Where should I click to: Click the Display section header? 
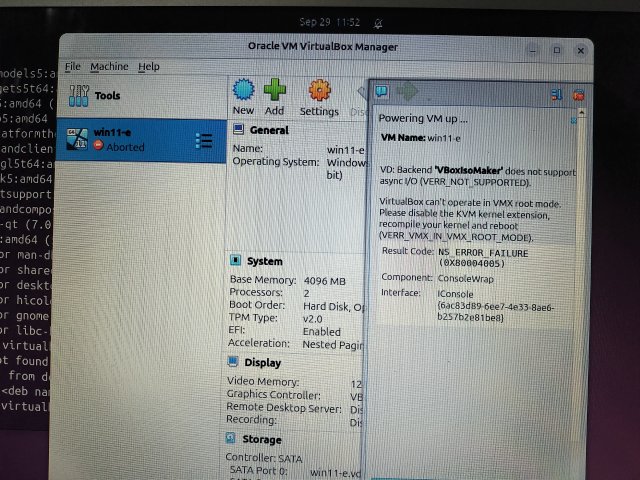tap(265, 363)
